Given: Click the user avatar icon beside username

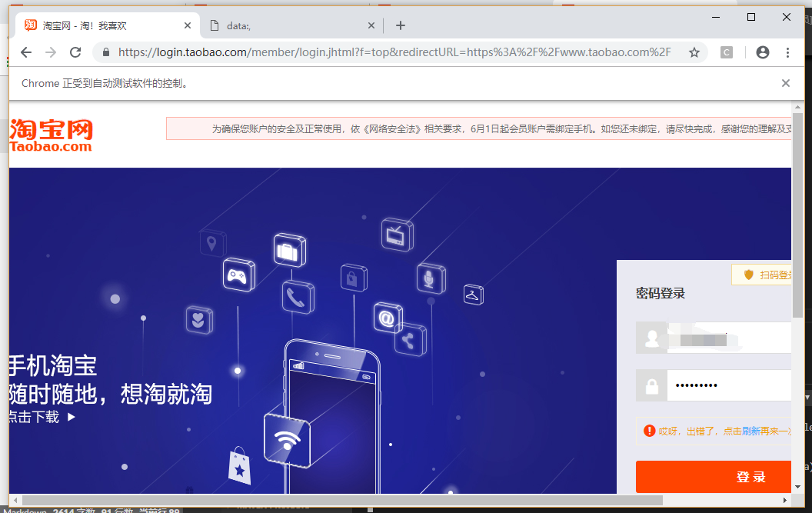Looking at the screenshot, I should tap(651, 338).
